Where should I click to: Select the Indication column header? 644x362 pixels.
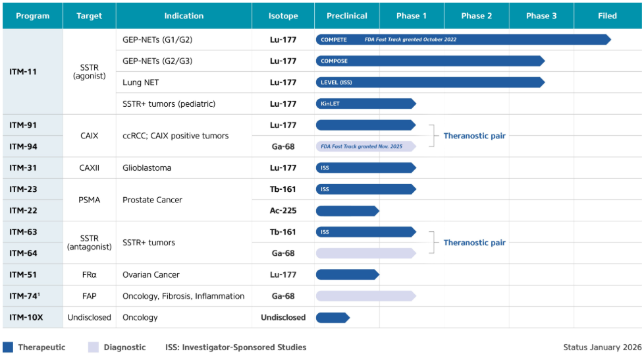(184, 16)
